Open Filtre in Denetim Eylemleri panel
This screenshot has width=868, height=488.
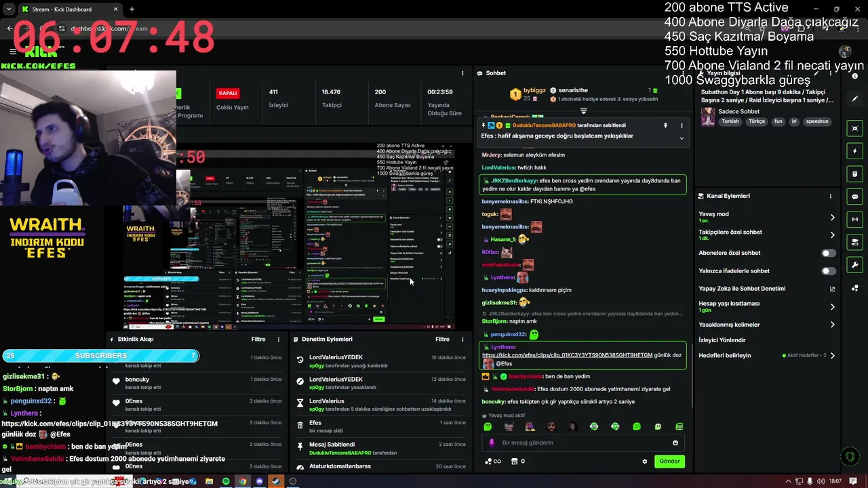point(442,339)
